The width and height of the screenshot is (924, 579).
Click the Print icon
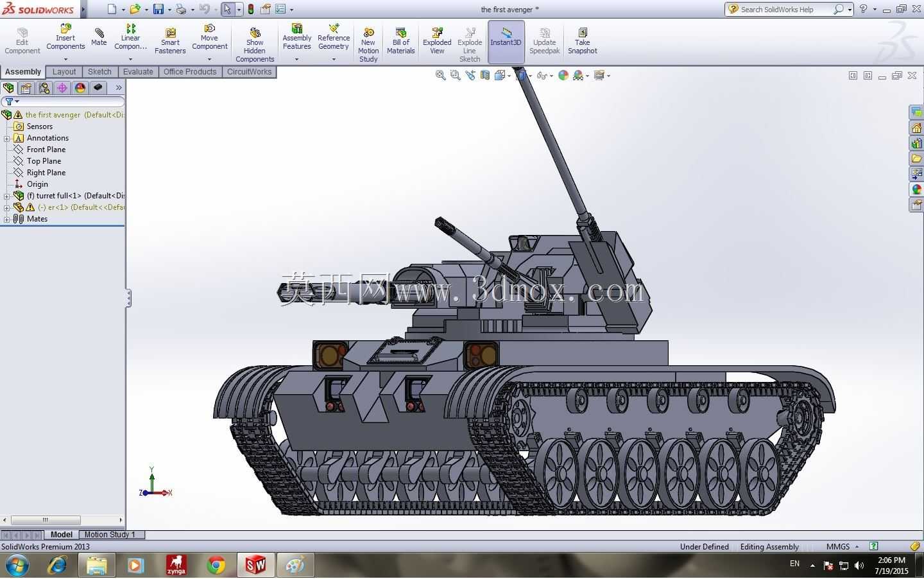(x=181, y=9)
